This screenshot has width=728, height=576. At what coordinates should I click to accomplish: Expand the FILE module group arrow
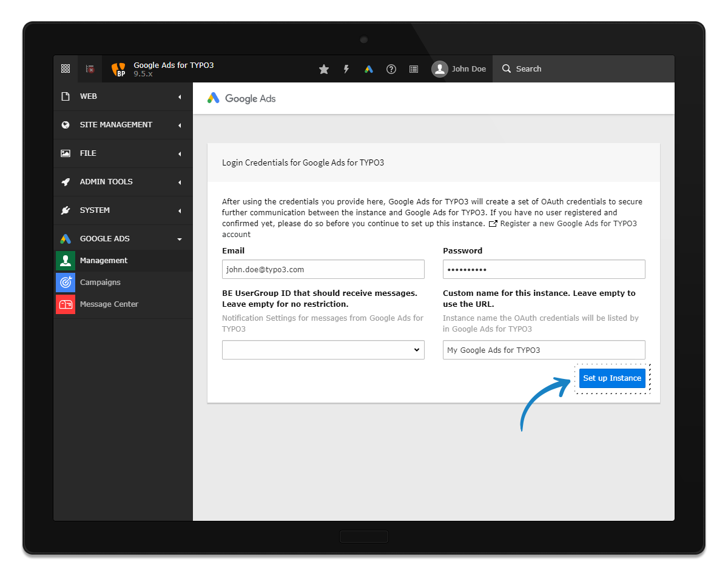tap(180, 154)
